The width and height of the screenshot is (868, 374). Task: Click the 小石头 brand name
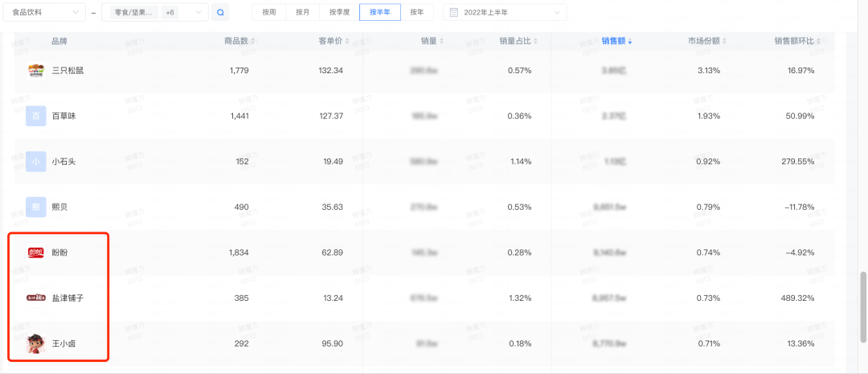tap(63, 162)
